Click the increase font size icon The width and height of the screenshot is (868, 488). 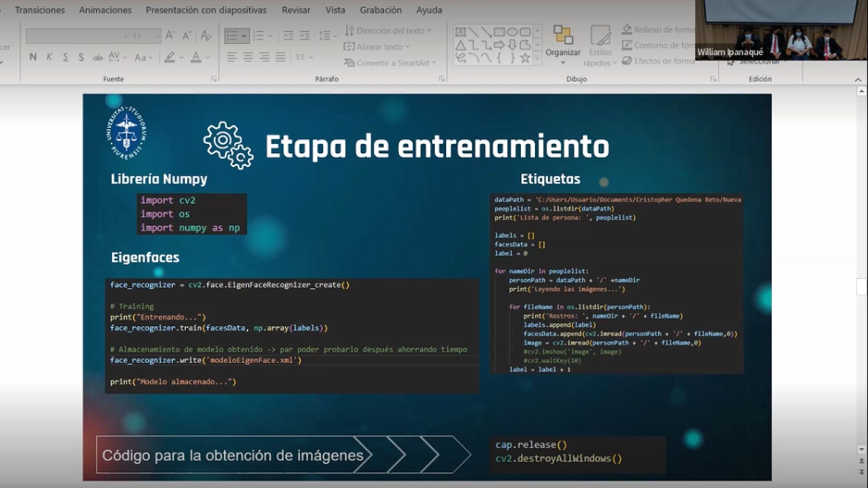pyautogui.click(x=170, y=36)
